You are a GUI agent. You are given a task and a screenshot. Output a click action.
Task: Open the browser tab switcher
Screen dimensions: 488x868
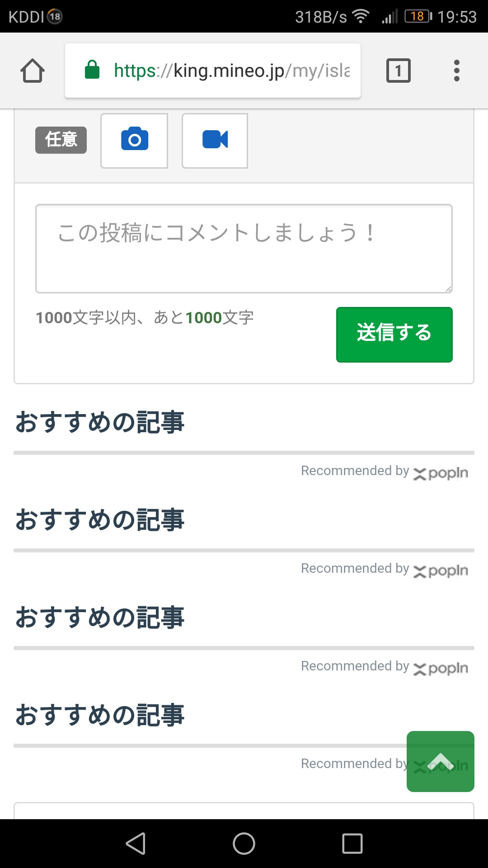[x=398, y=71]
